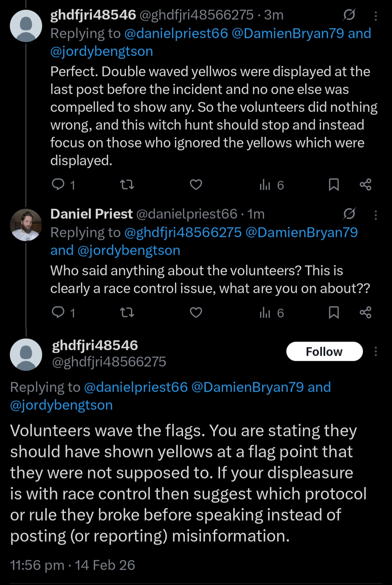Screen dimensions: 392x585
Task: Bookmark Daniel Priest's tweet
Action: coord(334,313)
